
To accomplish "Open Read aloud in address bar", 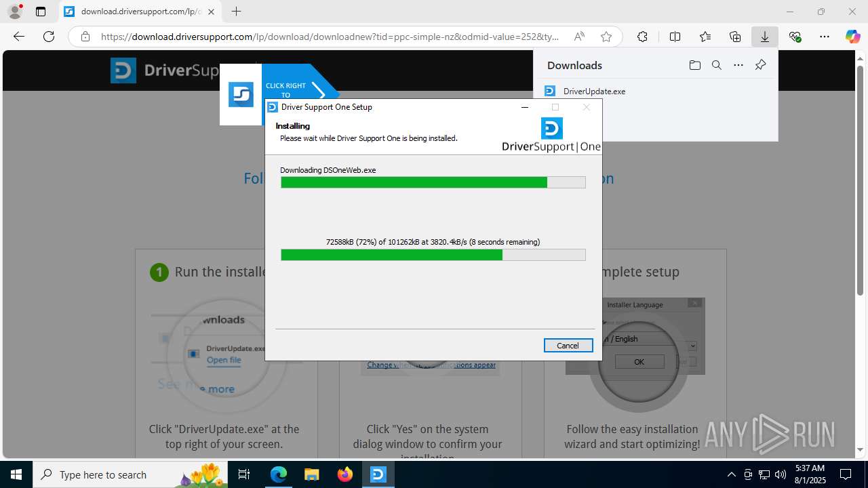I will 579,37.
